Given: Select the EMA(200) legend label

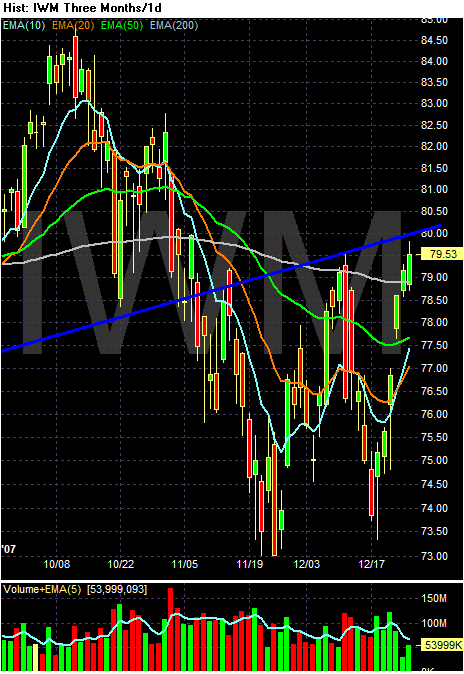Looking at the screenshot, I should tap(174, 25).
